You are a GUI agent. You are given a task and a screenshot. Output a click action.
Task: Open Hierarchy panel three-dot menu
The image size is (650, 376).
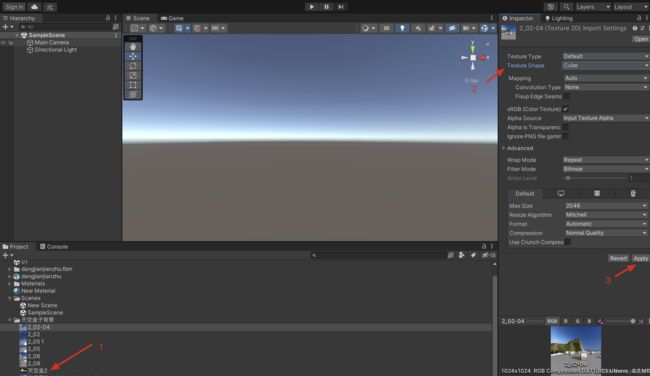pyautogui.click(x=116, y=18)
